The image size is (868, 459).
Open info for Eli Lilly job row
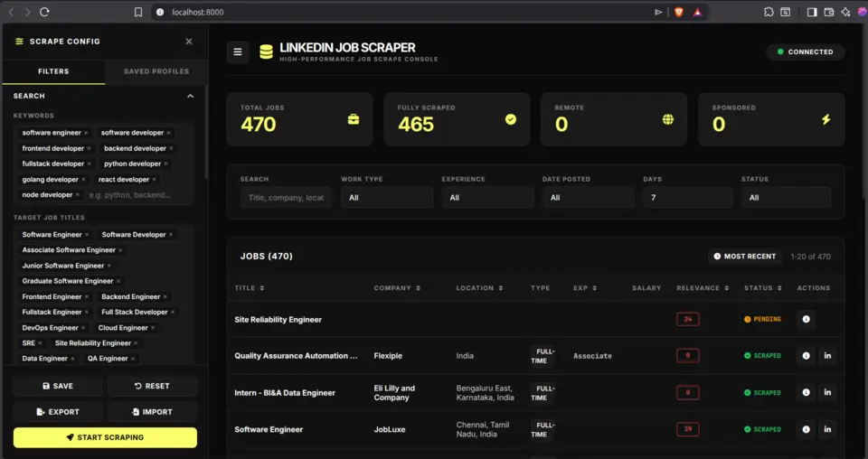[x=806, y=392]
